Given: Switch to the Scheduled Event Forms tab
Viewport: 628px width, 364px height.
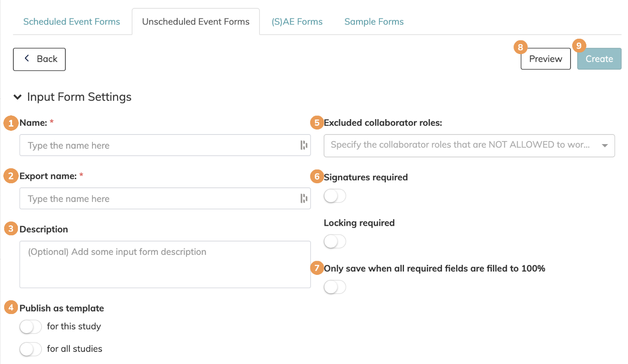Looking at the screenshot, I should [72, 22].
